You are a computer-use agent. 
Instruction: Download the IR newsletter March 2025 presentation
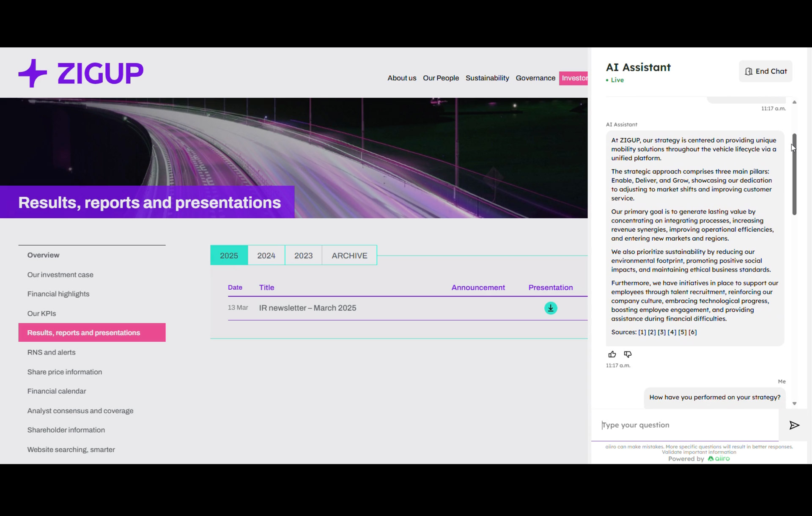(x=551, y=308)
